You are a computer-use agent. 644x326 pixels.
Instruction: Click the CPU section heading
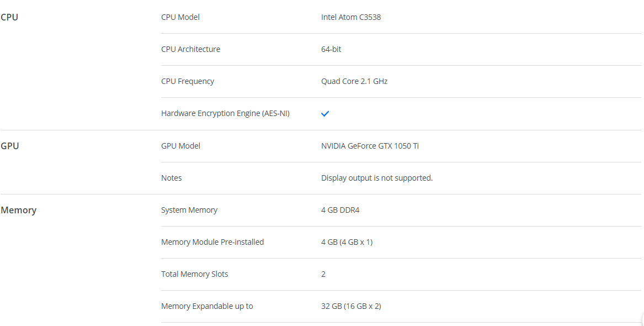[9, 17]
